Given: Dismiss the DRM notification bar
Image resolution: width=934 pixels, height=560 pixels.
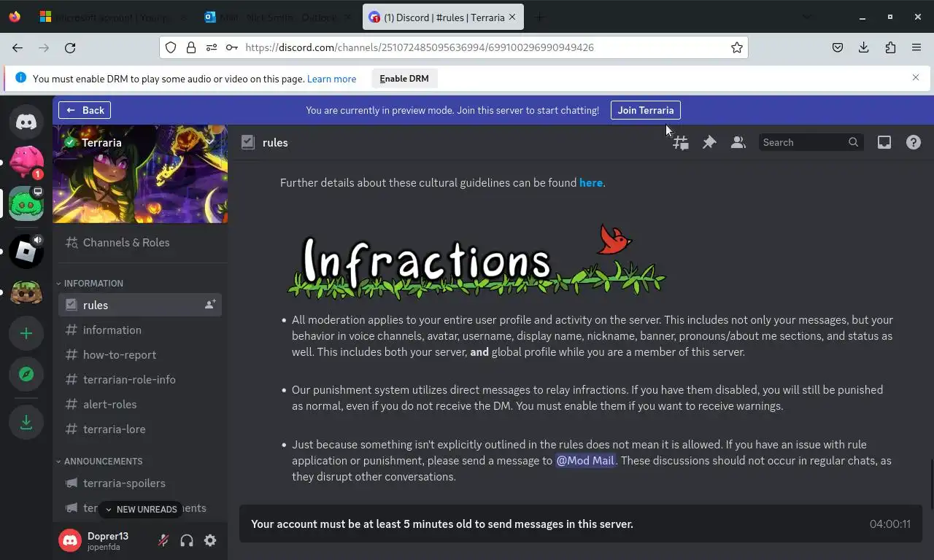Looking at the screenshot, I should [916, 77].
